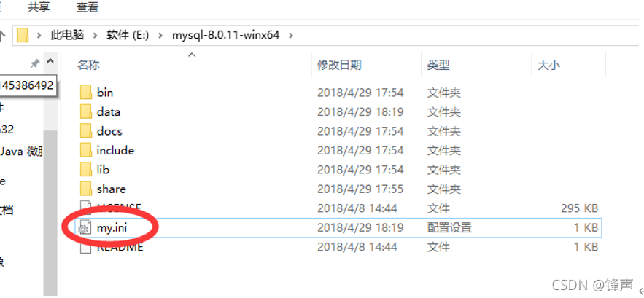Viewport: 644px width, 298px height.
Task: Click navigation pane scroll up arrow
Action: [50, 62]
